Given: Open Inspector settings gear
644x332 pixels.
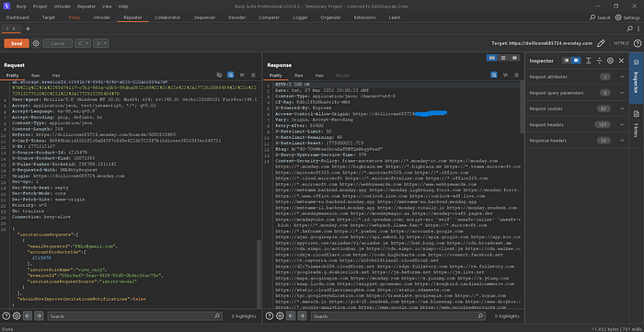Looking at the screenshot, I should 610,61.
